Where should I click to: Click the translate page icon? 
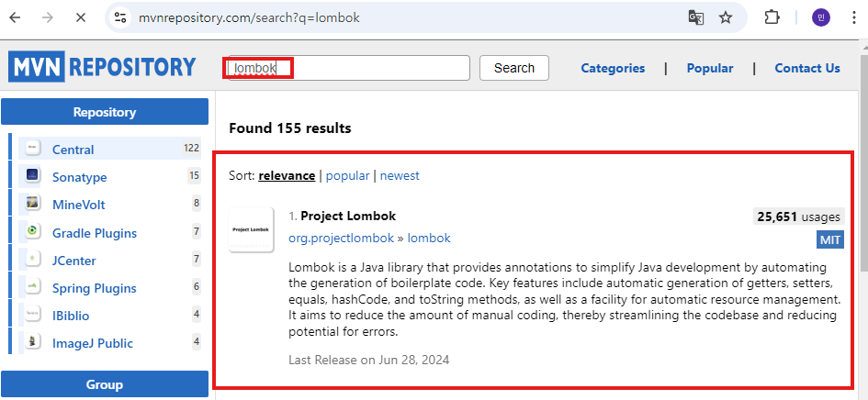point(696,17)
